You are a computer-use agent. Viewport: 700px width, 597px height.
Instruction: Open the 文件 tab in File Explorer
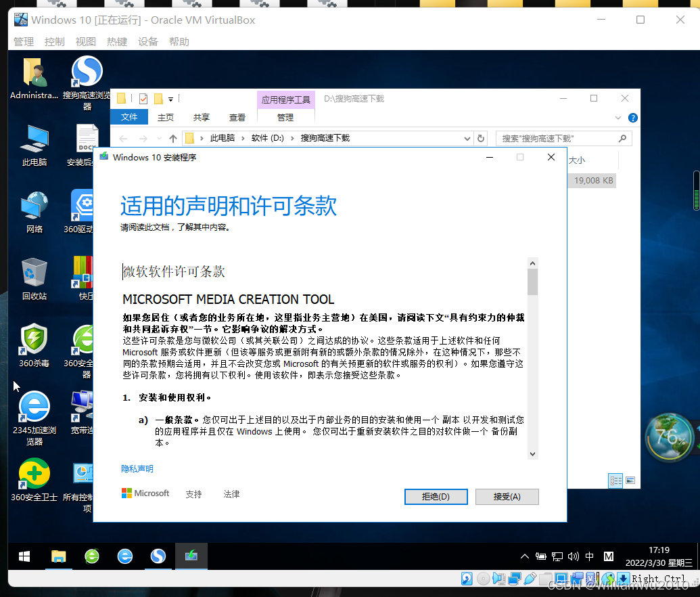(129, 117)
